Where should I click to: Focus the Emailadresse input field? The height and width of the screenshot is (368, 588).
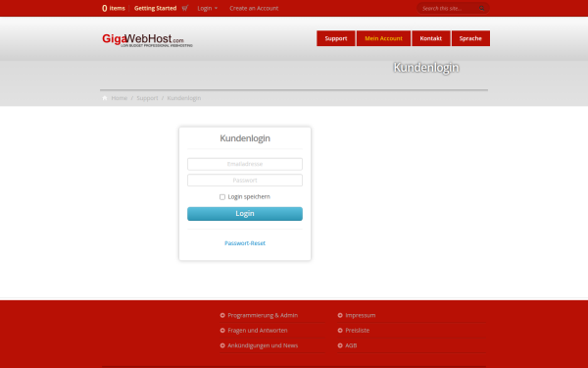[x=245, y=164]
